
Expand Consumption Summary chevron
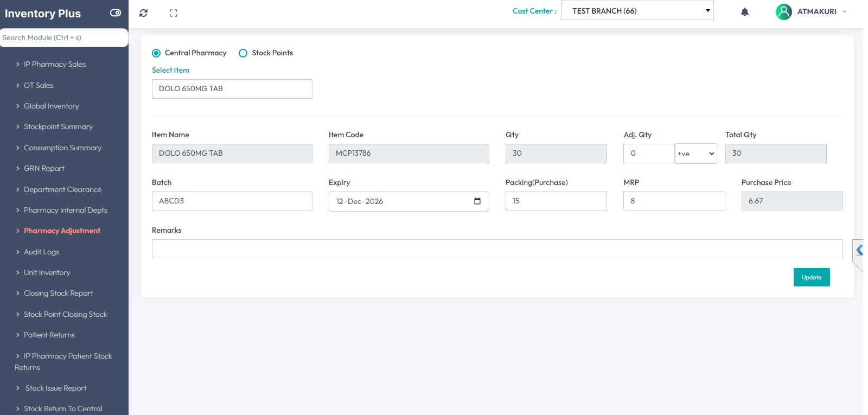[x=18, y=148]
